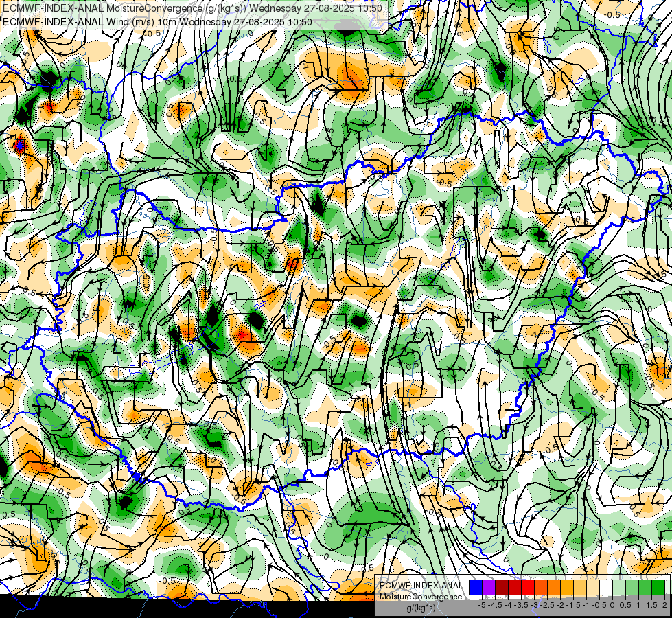
Task: Click legend scale tick label -2.5
Action: click(x=547, y=605)
